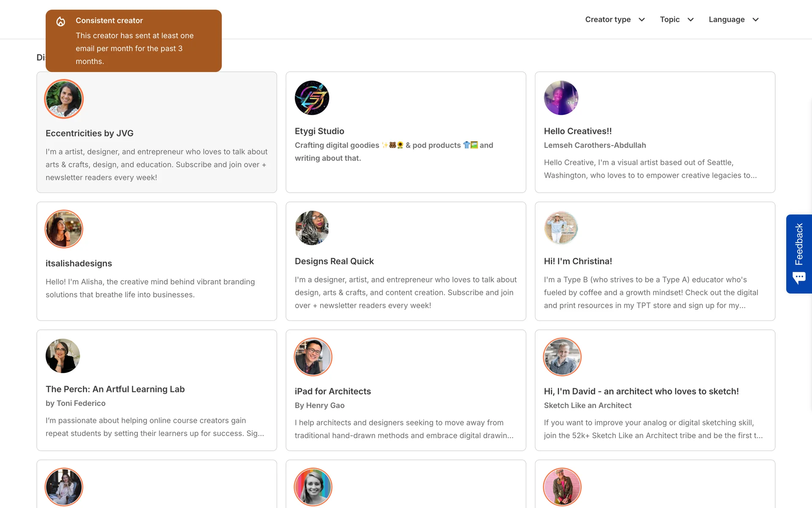
Task: Click David's Sketch Like an Architect avatar
Action: click(562, 357)
